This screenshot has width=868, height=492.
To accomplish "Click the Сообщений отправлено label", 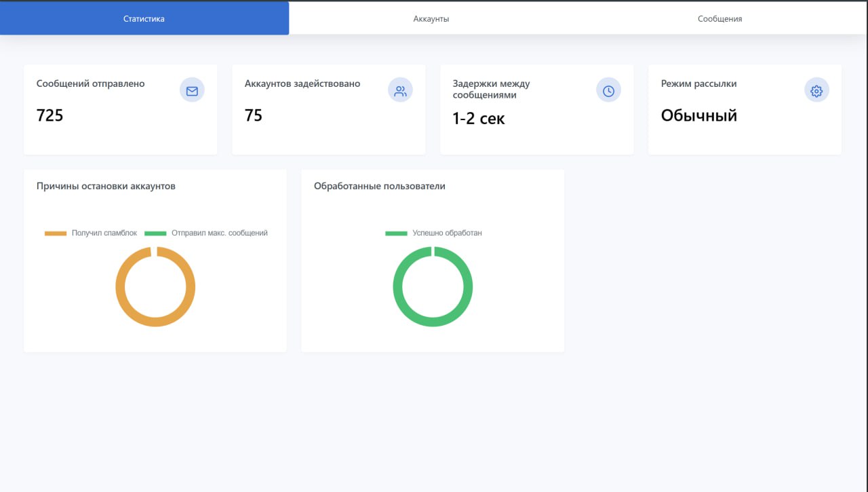I will [x=91, y=83].
